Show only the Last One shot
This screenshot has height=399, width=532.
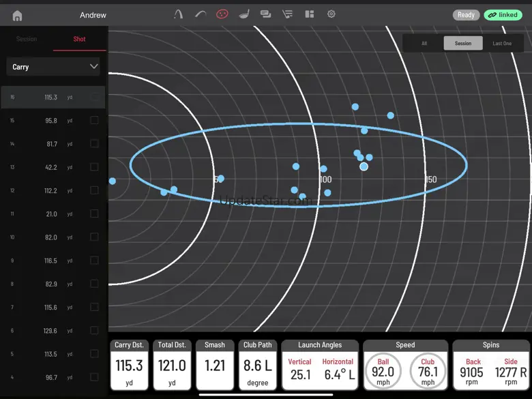pyautogui.click(x=502, y=43)
